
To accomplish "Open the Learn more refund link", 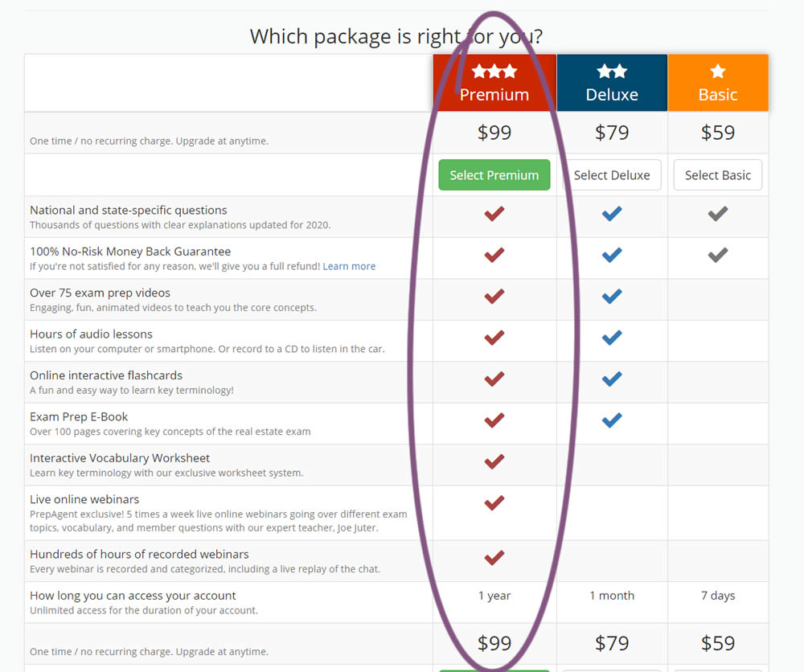I will click(x=349, y=266).
